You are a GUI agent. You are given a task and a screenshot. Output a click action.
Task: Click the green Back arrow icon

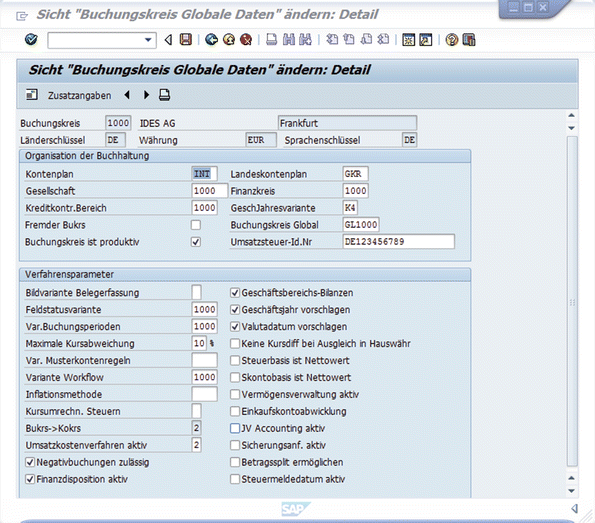pyautogui.click(x=211, y=39)
